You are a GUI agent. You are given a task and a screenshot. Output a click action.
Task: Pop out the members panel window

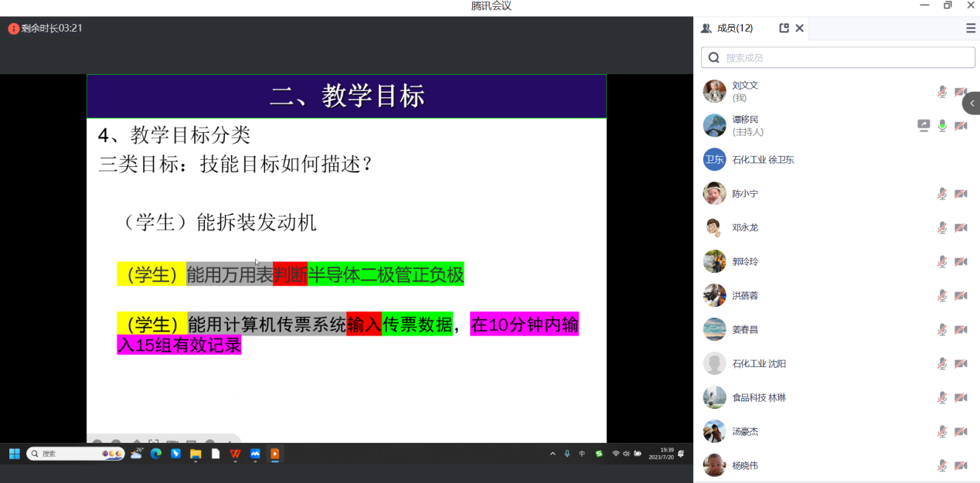[x=784, y=28]
